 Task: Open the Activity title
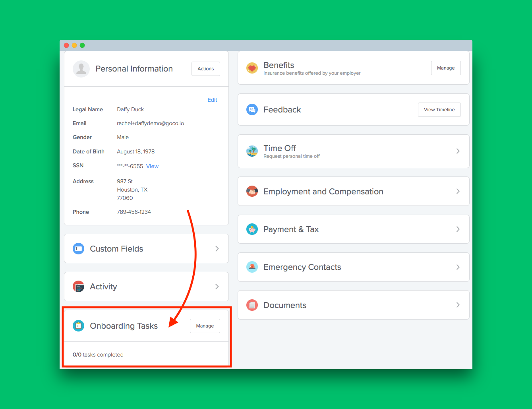(x=103, y=287)
